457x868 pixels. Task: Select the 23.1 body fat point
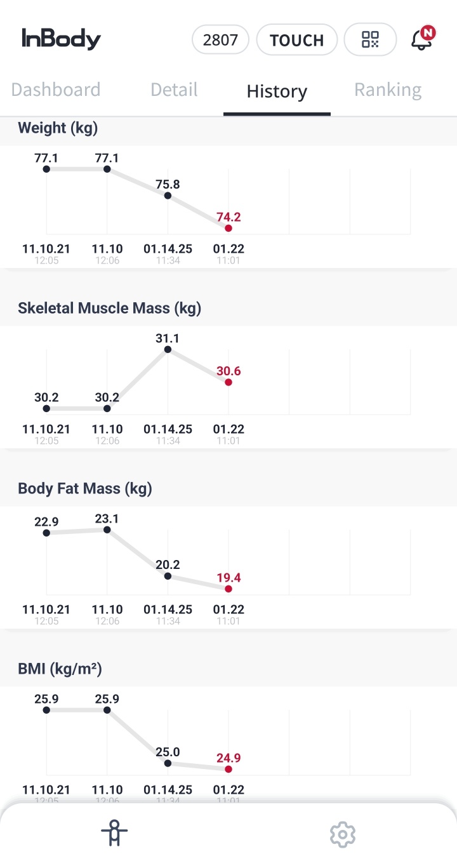click(x=107, y=530)
